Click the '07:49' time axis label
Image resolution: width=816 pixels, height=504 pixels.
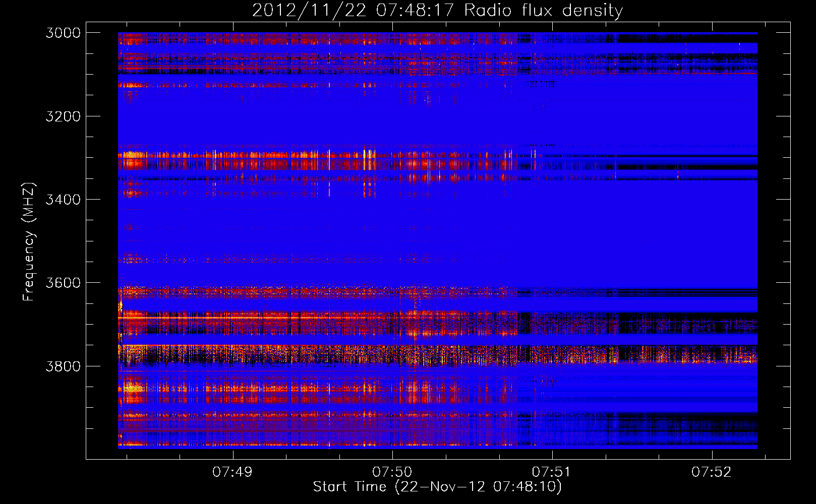pos(232,472)
